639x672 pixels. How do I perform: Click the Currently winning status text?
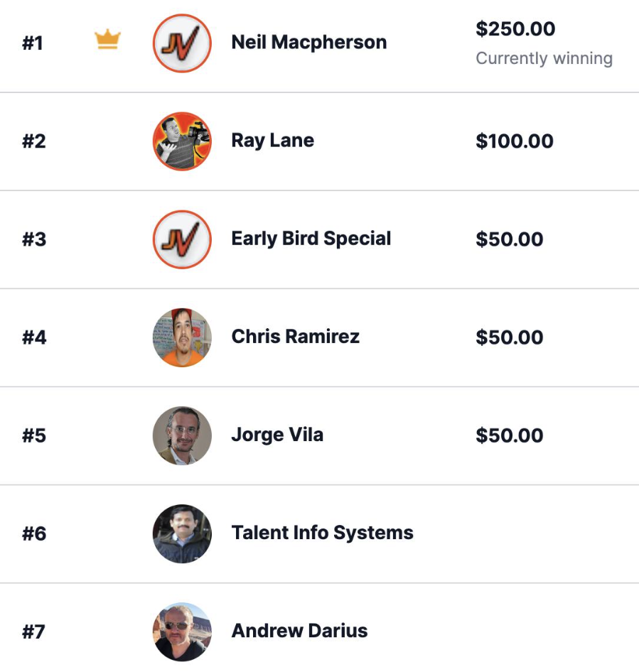pos(544,58)
